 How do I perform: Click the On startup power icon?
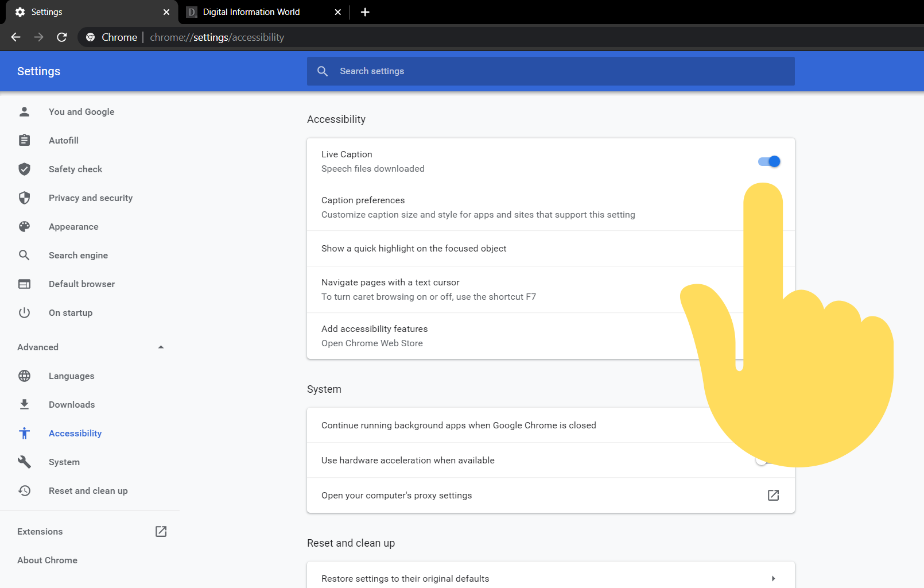(x=24, y=312)
